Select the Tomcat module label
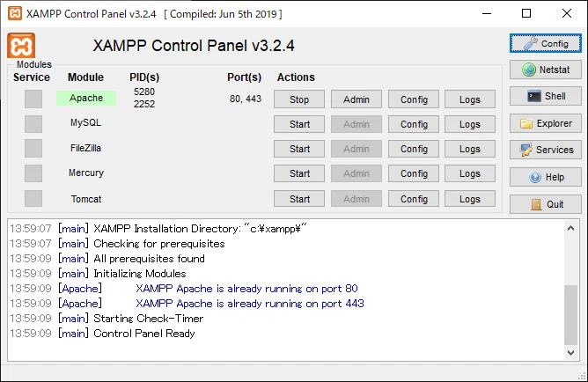This screenshot has height=382, width=588. (x=86, y=199)
